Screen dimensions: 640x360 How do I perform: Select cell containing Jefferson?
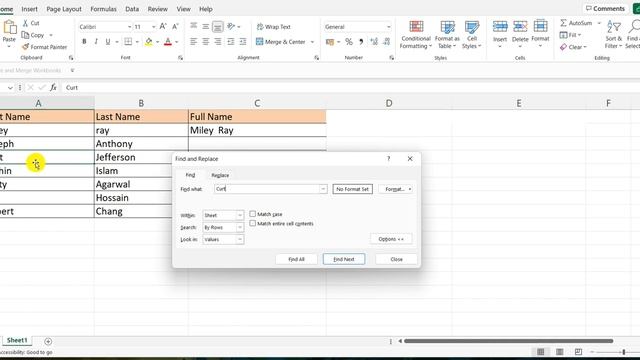tap(141, 157)
